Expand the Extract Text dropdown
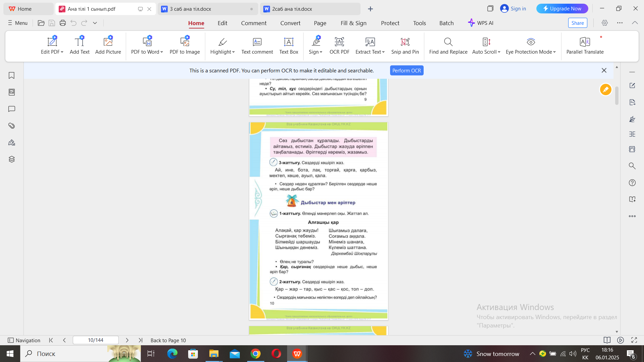644x362 pixels. (x=383, y=52)
